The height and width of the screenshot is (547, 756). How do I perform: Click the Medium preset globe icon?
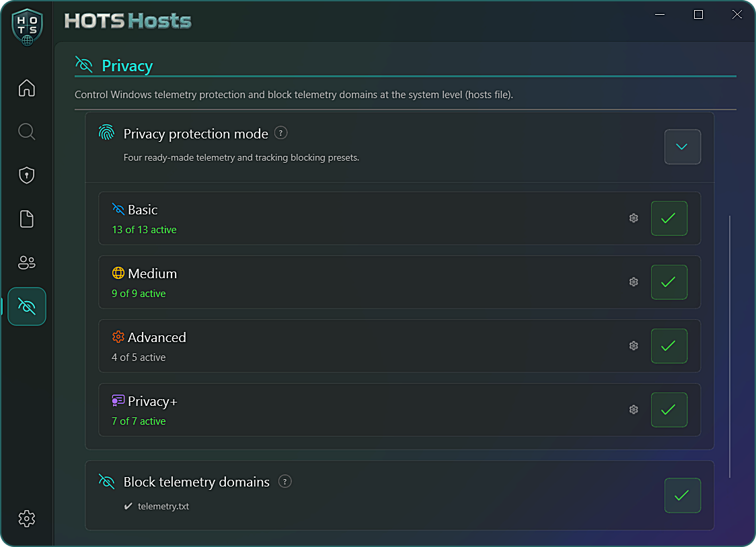pyautogui.click(x=118, y=273)
